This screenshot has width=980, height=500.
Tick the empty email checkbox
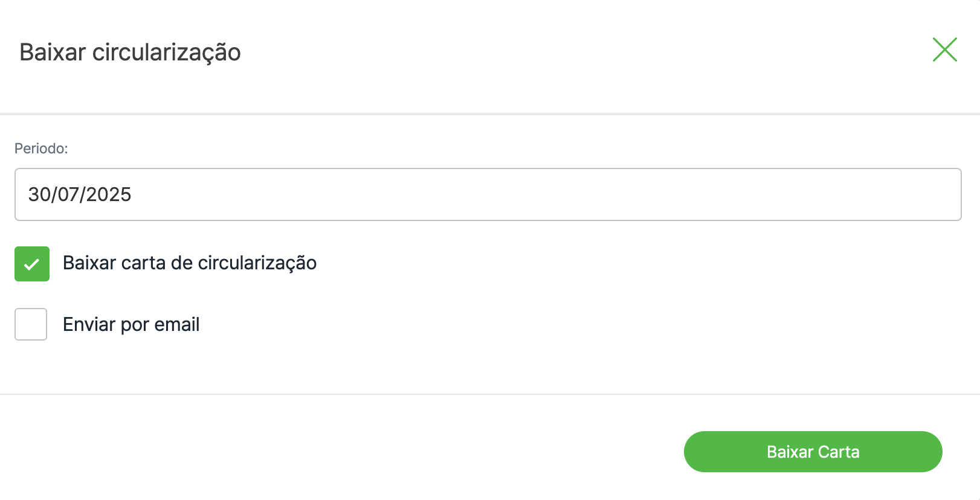(x=31, y=324)
